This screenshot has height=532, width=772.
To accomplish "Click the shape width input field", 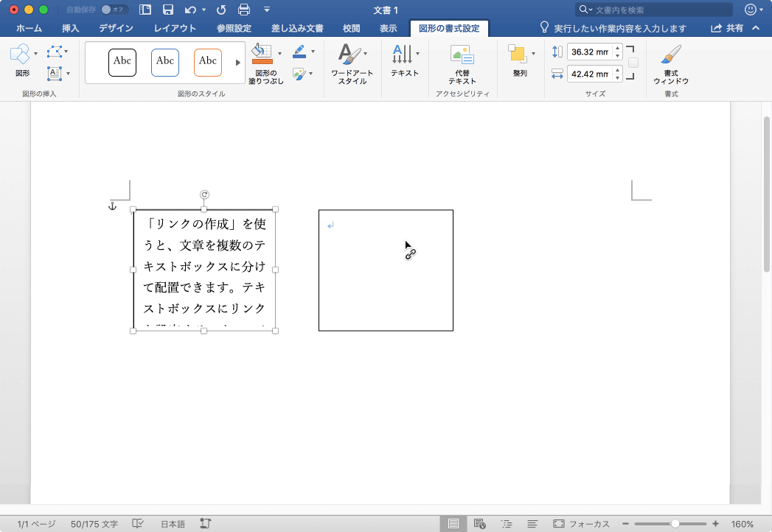I will click(x=589, y=74).
